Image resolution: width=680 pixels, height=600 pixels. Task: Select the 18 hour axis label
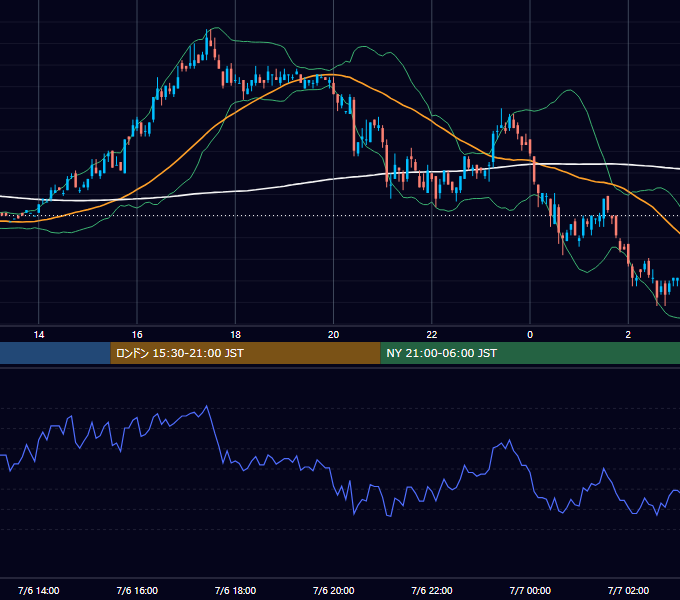point(235,335)
